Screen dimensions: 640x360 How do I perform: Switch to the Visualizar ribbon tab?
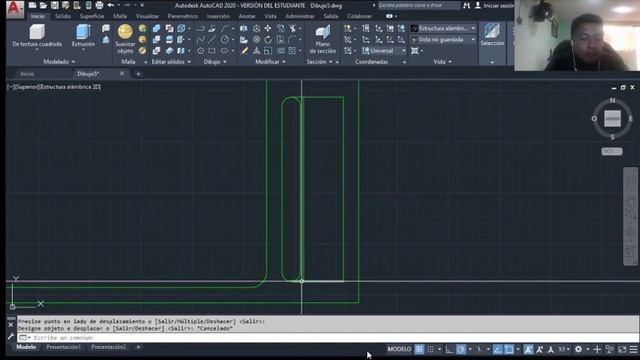(147, 16)
